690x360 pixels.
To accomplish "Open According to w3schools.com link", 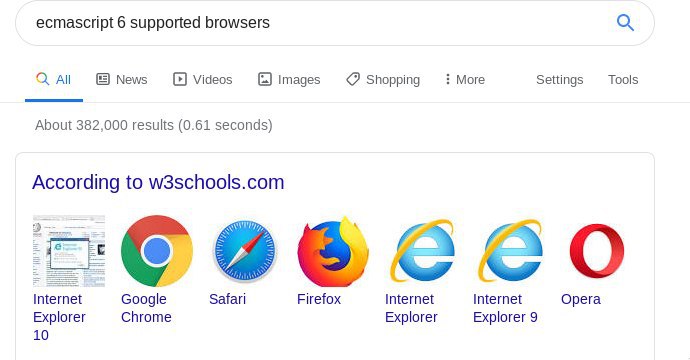I will coord(158,182).
